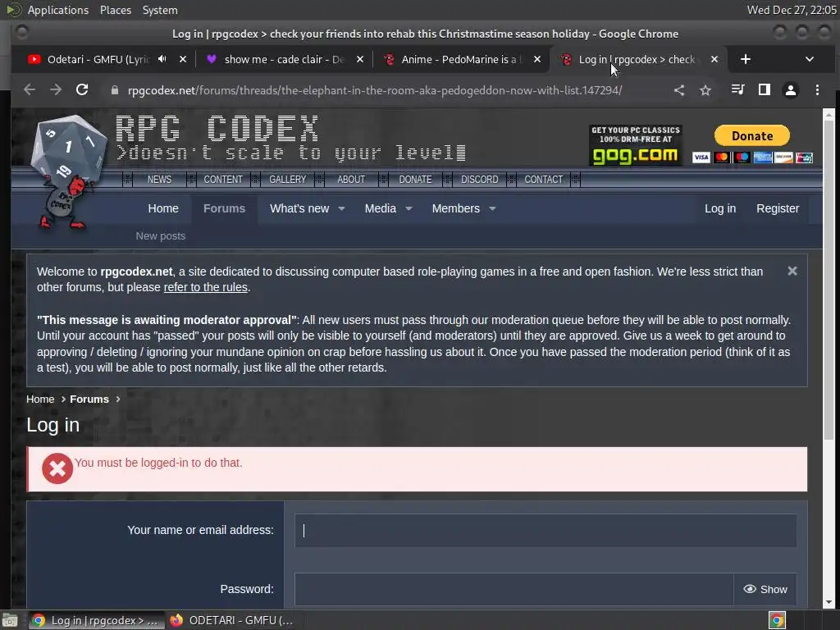This screenshot has width=840, height=630.
Task: Share this page via share icon
Action: pyautogui.click(x=679, y=90)
